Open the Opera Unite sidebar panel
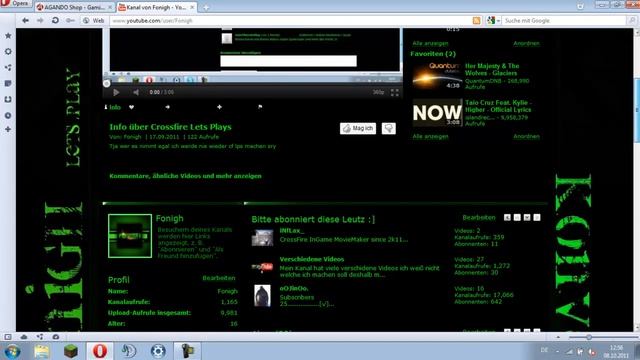The image size is (640, 360). (8, 67)
